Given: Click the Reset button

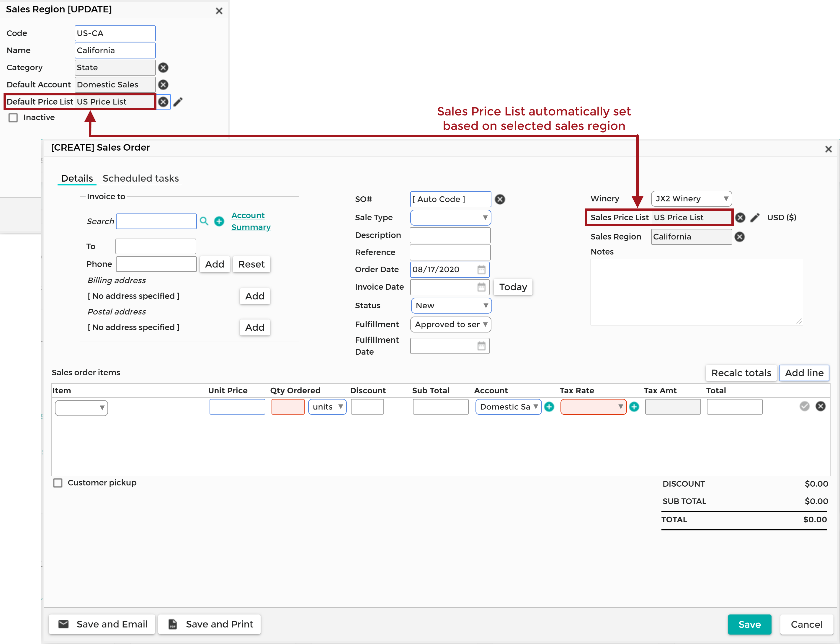Looking at the screenshot, I should tap(251, 265).
